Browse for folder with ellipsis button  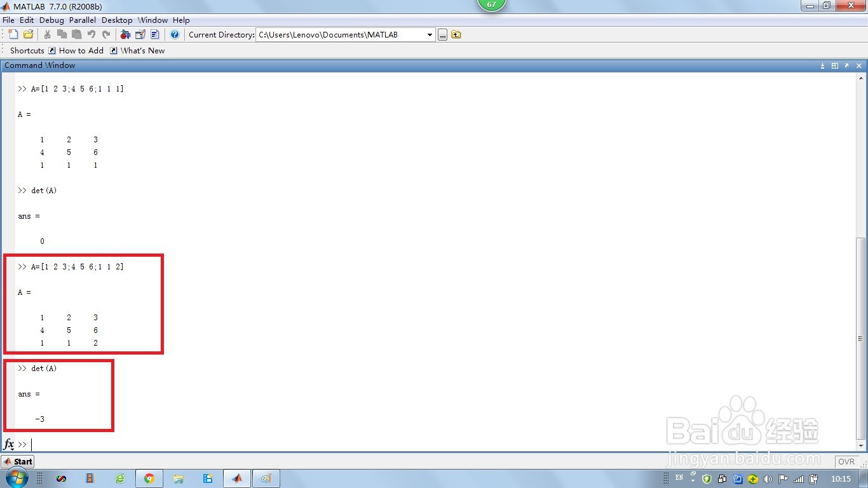click(x=442, y=35)
